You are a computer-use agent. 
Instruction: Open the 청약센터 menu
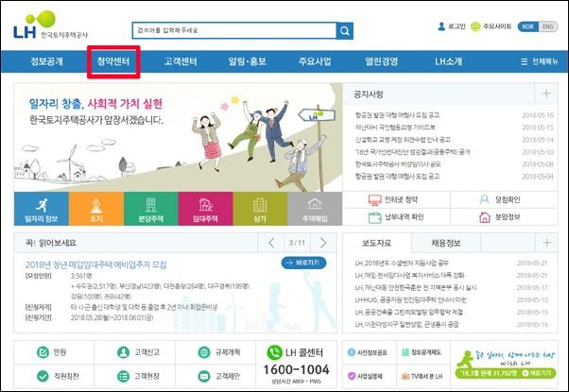point(113,61)
